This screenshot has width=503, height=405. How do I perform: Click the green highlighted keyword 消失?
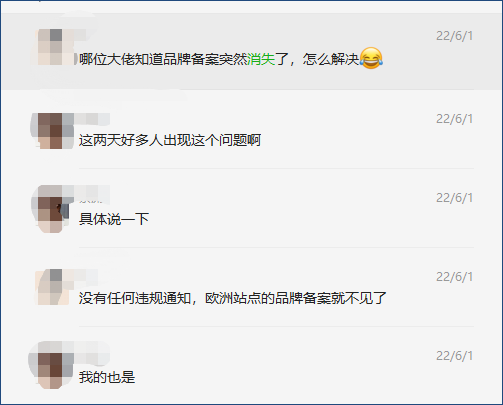[x=261, y=59]
